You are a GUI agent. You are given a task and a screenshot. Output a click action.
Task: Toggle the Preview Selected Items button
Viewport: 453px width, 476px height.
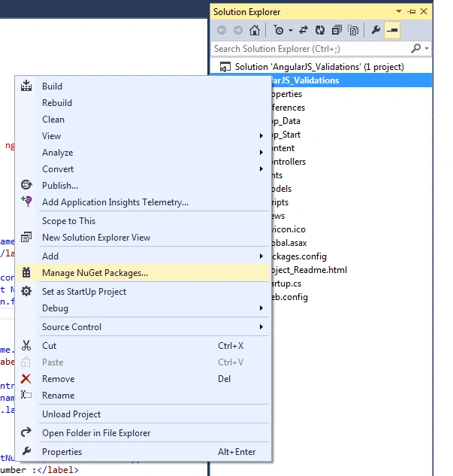[x=392, y=30]
